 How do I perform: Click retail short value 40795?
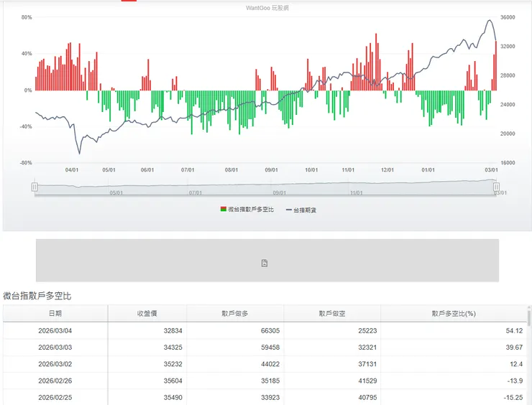click(367, 398)
